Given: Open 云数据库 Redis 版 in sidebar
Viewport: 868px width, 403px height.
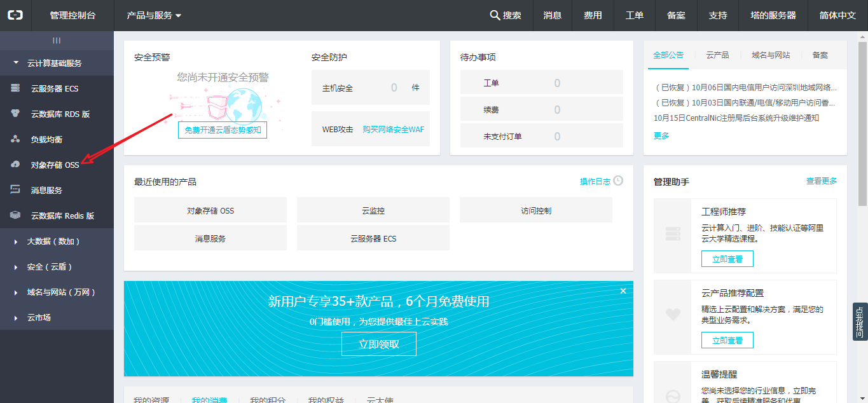Looking at the screenshot, I should [x=57, y=215].
